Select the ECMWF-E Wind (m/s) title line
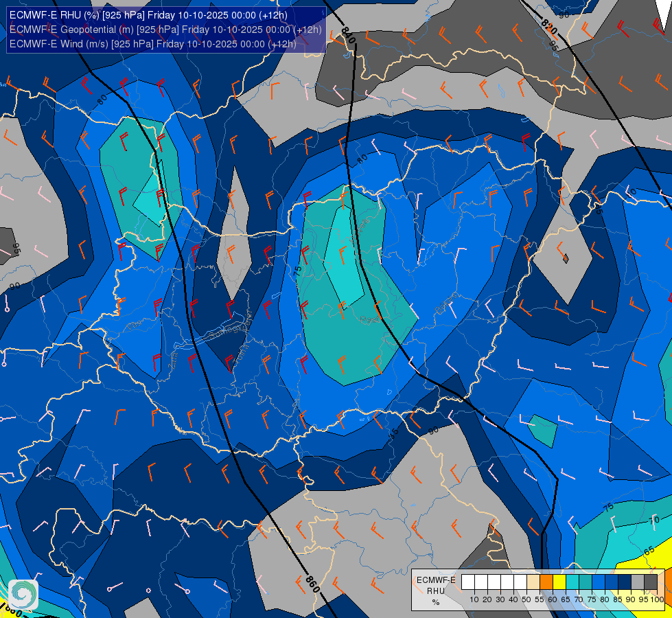 pyautogui.click(x=152, y=44)
